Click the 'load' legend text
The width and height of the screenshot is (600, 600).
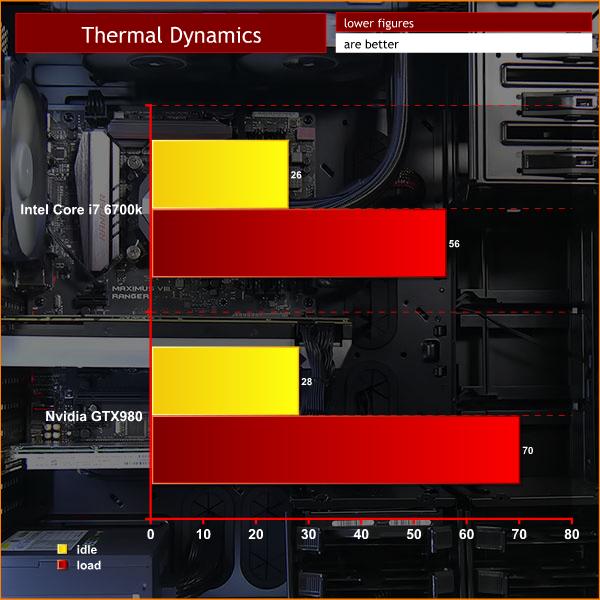pos(89,565)
